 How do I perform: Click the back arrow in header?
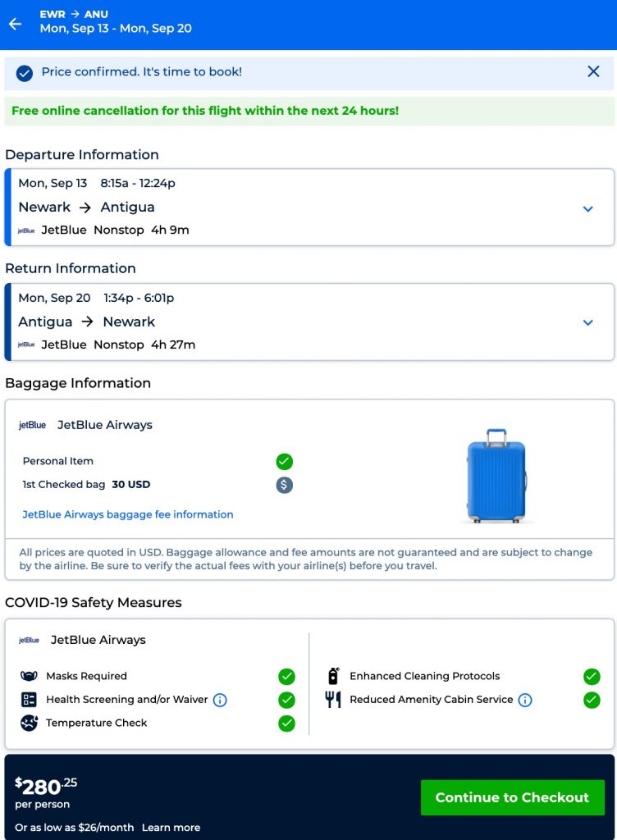[x=15, y=24]
